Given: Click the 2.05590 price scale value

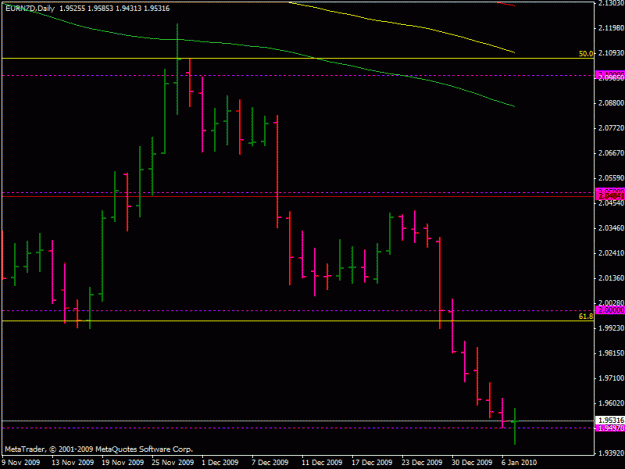Looking at the screenshot, I should pyautogui.click(x=611, y=178).
